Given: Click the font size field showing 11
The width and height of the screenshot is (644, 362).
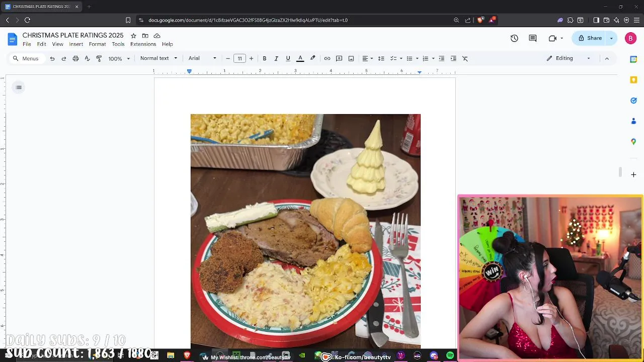Looking at the screenshot, I should click(239, 58).
